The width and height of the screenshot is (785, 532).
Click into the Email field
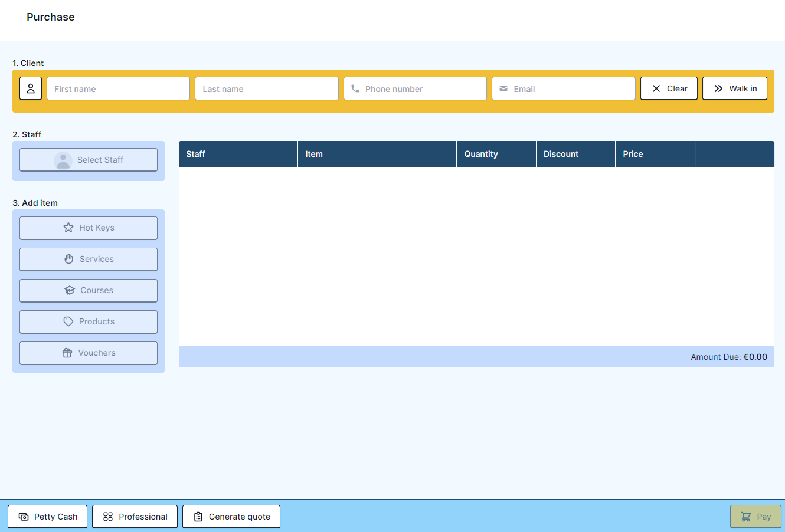click(x=564, y=88)
